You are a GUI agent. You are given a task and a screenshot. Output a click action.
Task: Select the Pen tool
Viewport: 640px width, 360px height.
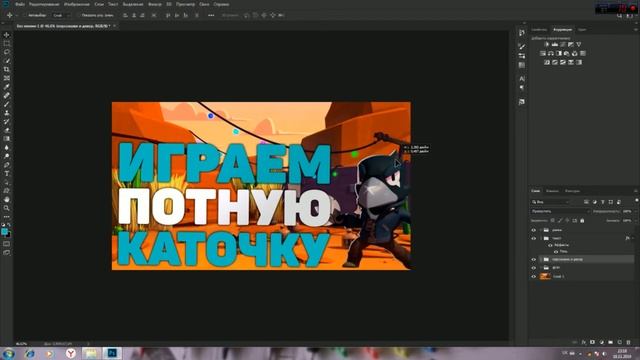click(7, 165)
